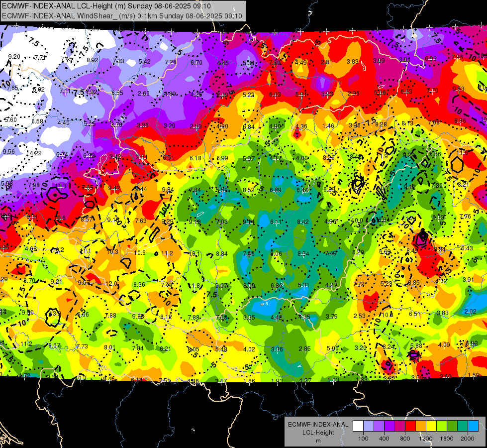The image size is (487, 448).
Task: Click the unit label m in legend
Action: pos(318,441)
